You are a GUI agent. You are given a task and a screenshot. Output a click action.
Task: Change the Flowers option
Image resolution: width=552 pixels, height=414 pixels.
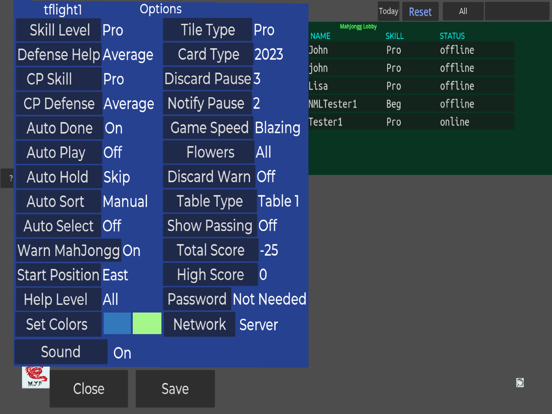point(209,152)
